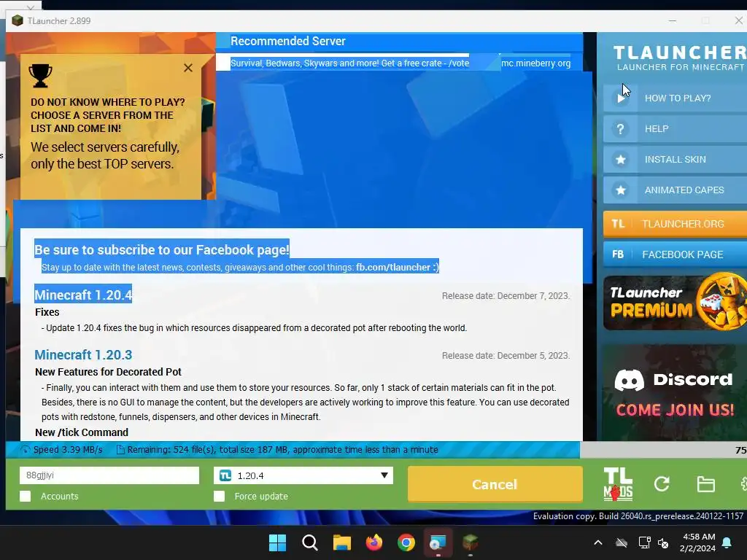
Task: Click 'Release date: December 7, 2023.' text
Action: tap(506, 296)
